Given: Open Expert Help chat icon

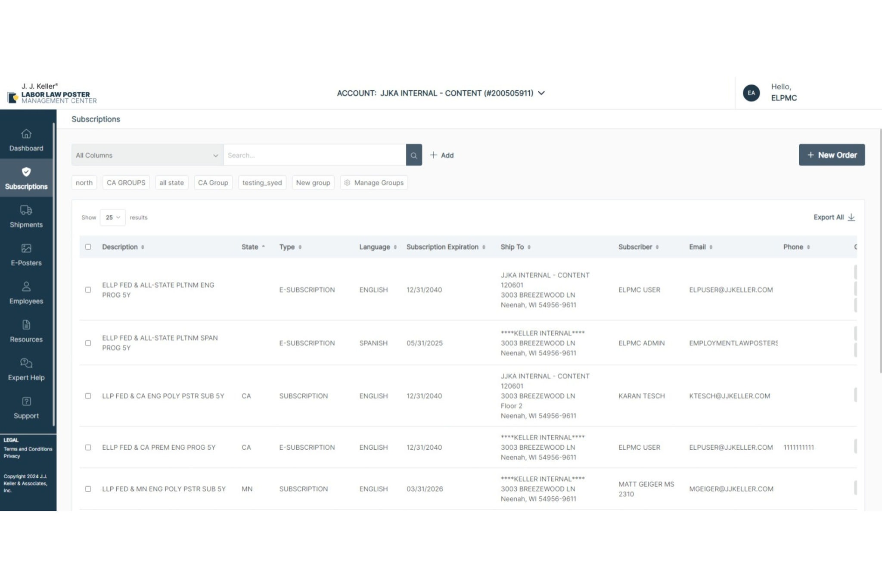Looking at the screenshot, I should tap(26, 363).
